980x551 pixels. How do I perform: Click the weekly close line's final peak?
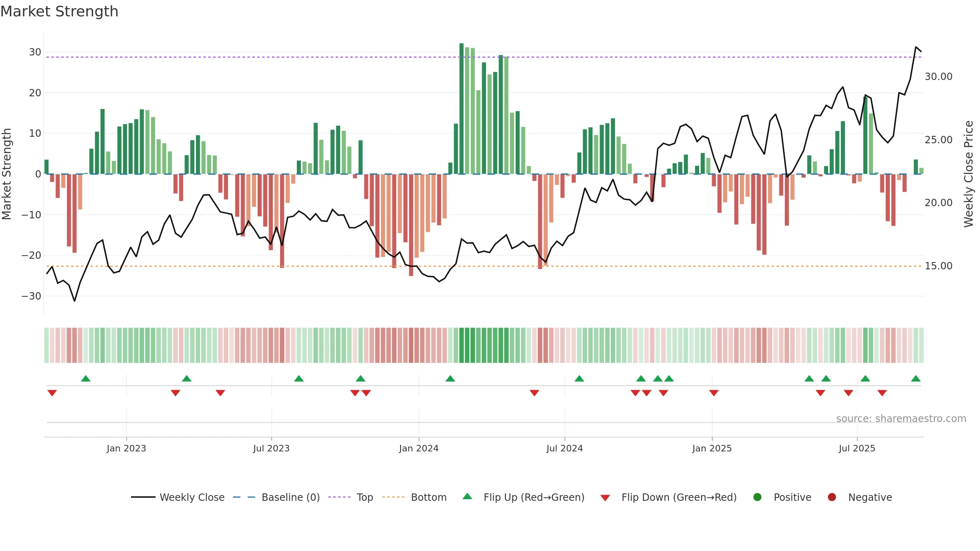(916, 47)
